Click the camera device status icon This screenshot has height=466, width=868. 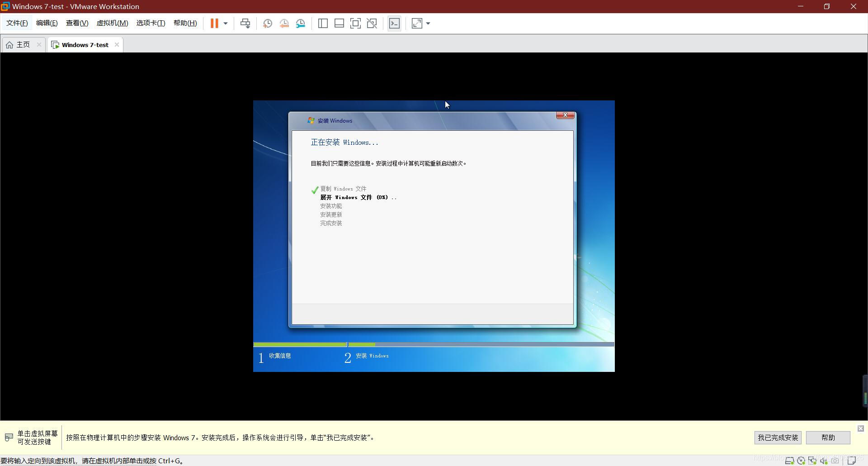pos(835,461)
